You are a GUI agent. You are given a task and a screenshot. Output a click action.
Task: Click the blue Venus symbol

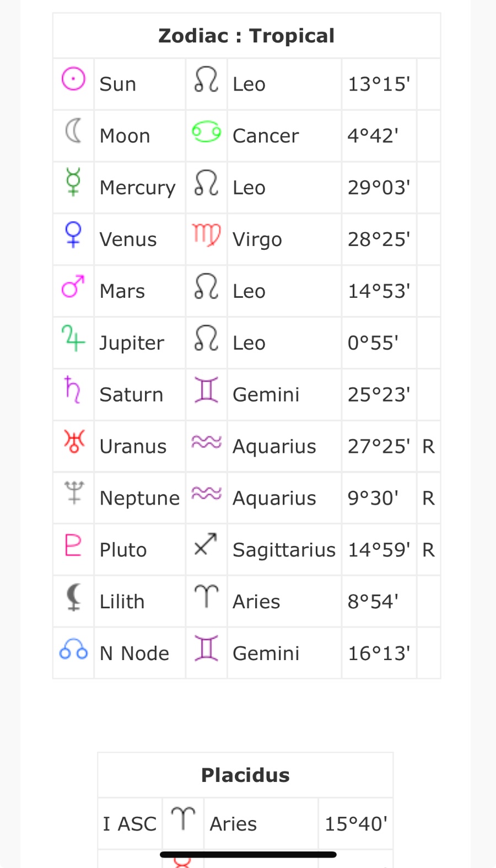point(73,234)
